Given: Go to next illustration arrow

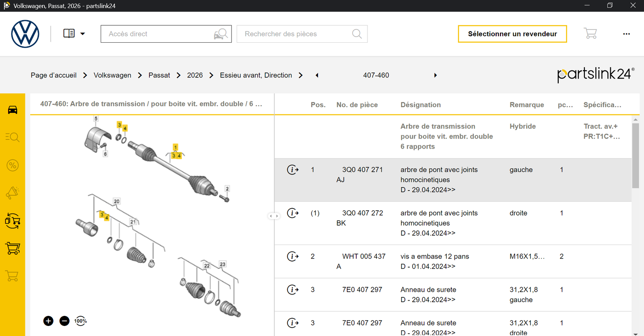Looking at the screenshot, I should pyautogui.click(x=436, y=75).
